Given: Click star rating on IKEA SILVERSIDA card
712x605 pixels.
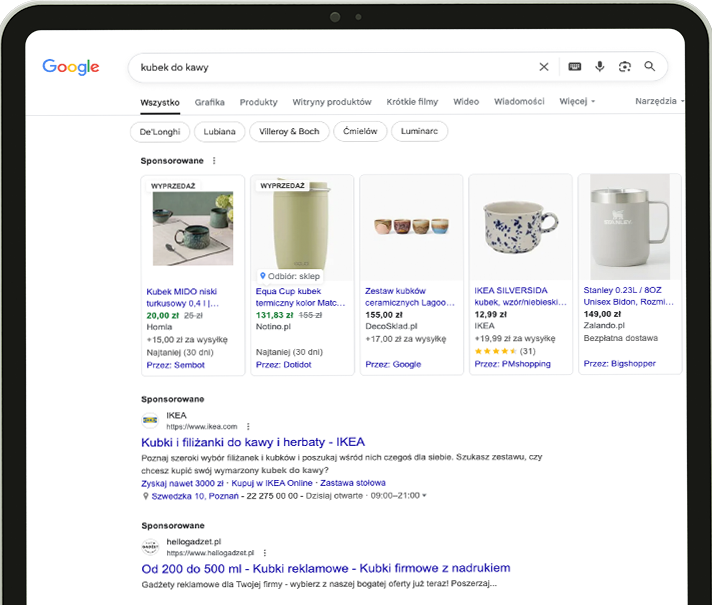Looking at the screenshot, I should pyautogui.click(x=495, y=351).
